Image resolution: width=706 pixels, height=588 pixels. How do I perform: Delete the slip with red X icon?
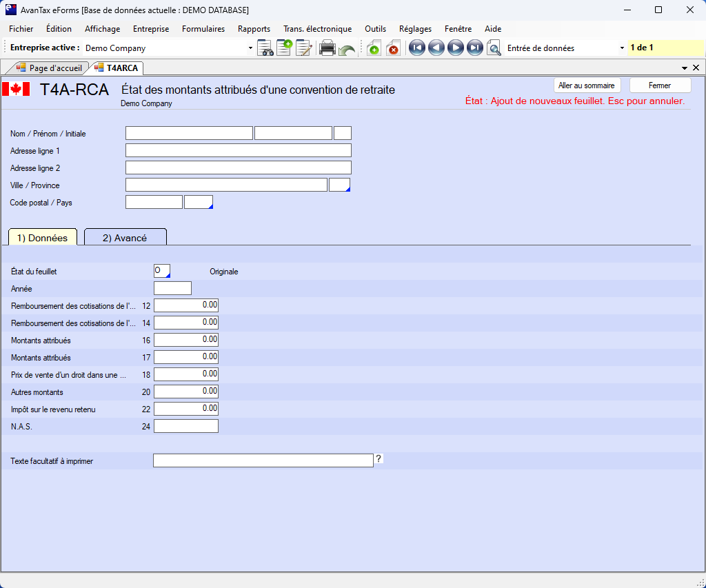[x=393, y=48]
